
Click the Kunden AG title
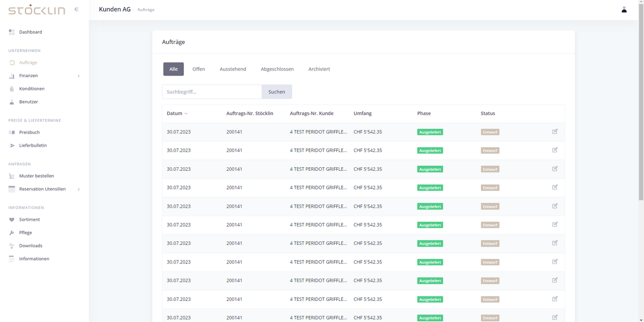115,9
